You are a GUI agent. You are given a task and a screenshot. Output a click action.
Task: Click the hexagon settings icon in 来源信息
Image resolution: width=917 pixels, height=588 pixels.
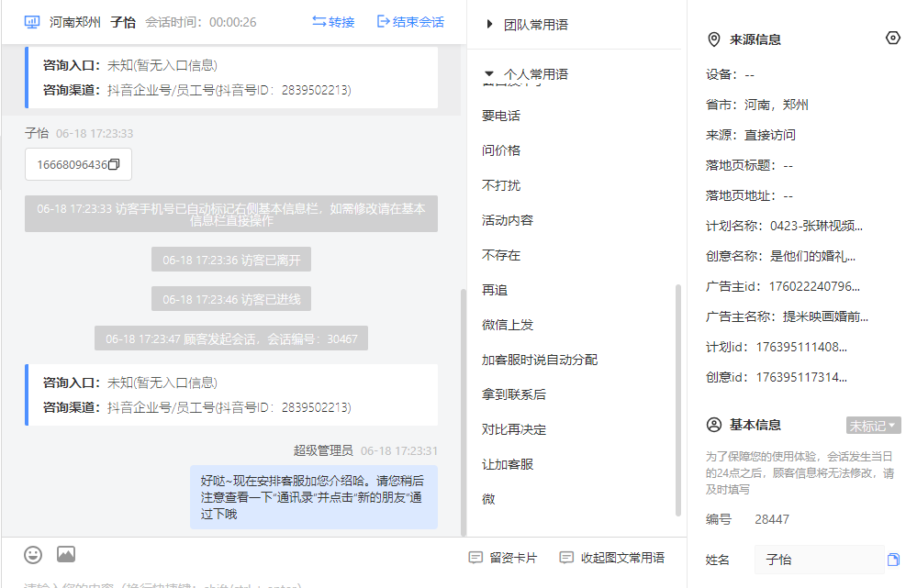pyautogui.click(x=893, y=38)
